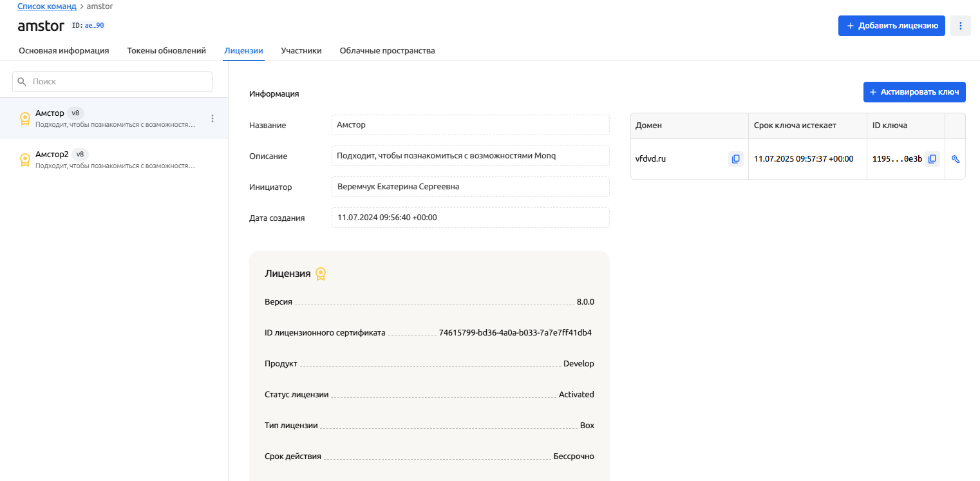Click the Активировать ключ button
This screenshot has height=481, width=980.
coord(914,92)
